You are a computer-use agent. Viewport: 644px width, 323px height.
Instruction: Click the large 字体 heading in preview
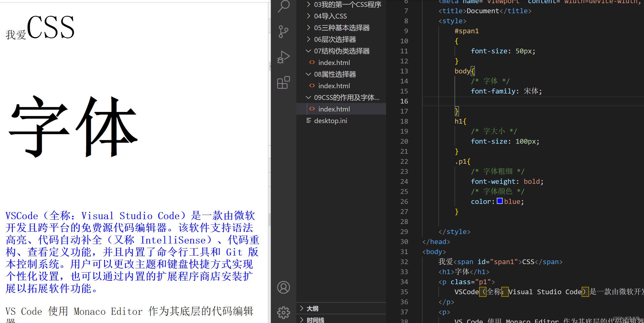click(x=73, y=127)
